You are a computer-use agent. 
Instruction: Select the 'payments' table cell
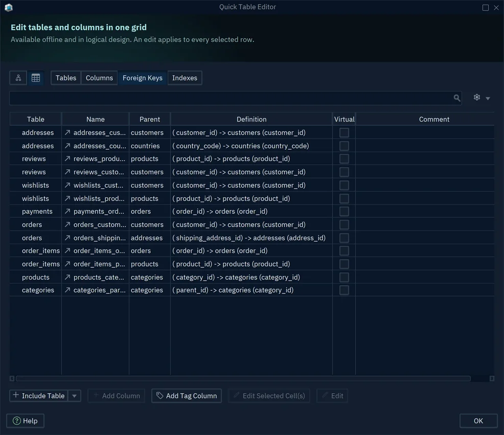point(37,211)
